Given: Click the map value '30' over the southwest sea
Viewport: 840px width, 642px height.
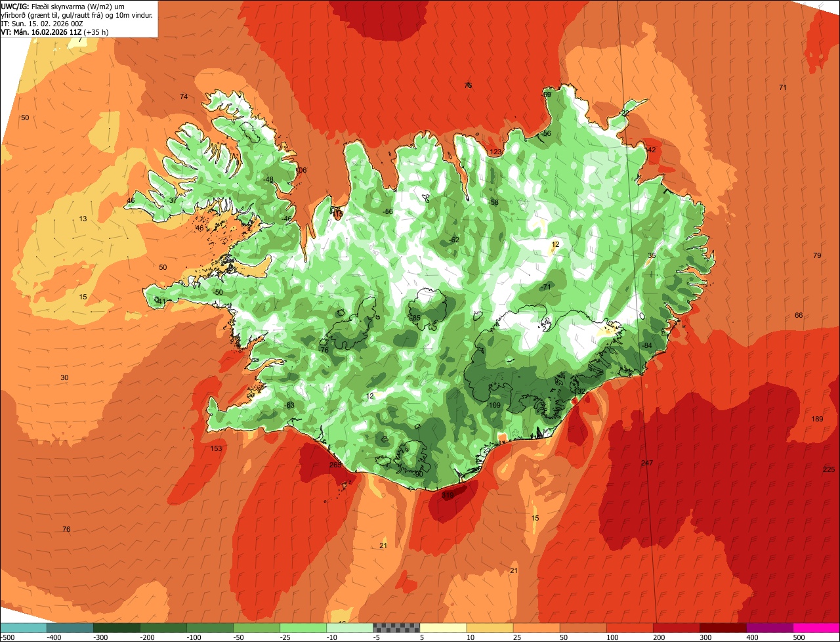Looking at the screenshot, I should pyautogui.click(x=64, y=378).
